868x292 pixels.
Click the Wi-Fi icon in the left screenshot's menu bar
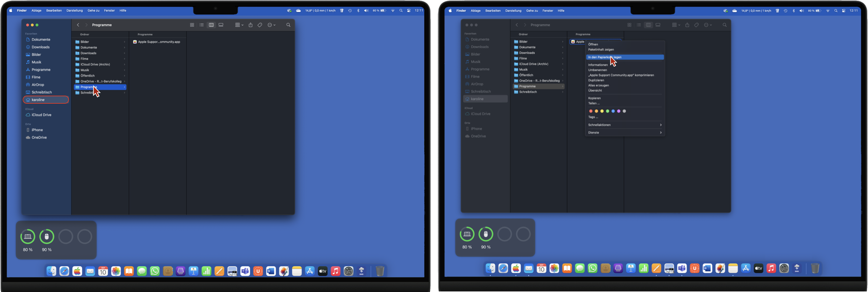click(x=393, y=10)
